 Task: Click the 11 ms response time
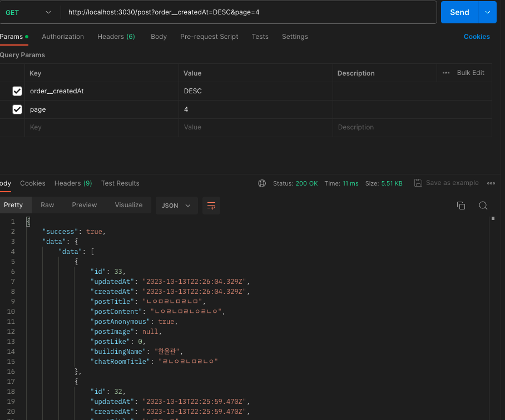(x=350, y=183)
